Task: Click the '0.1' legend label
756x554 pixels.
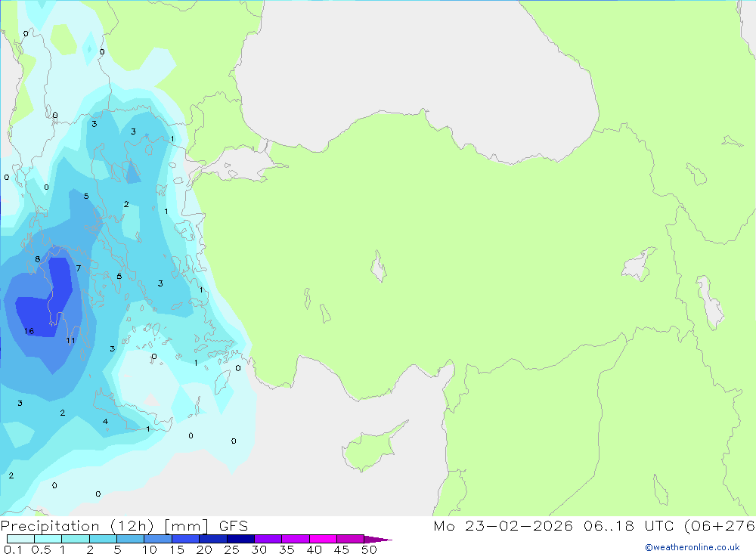Action: coord(13,549)
